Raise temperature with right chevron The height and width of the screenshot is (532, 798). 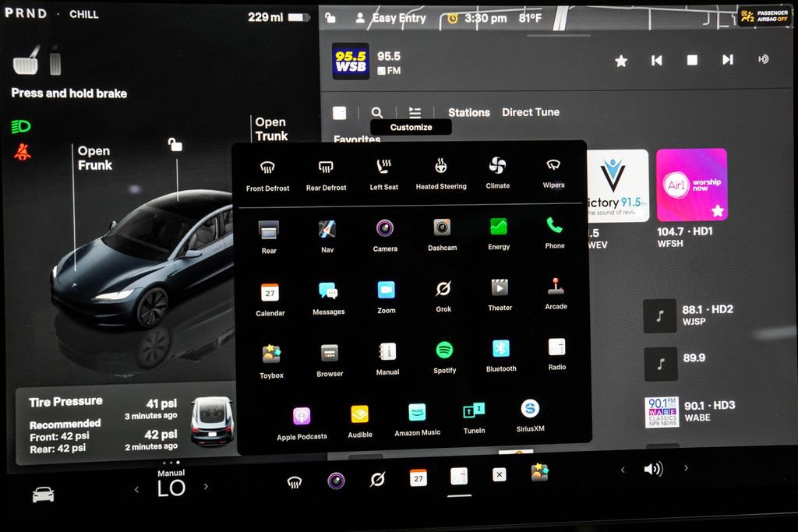click(206, 487)
